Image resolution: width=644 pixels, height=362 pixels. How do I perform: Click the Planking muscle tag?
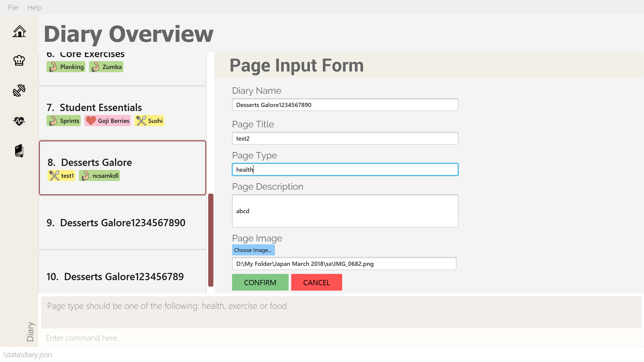tap(66, 67)
